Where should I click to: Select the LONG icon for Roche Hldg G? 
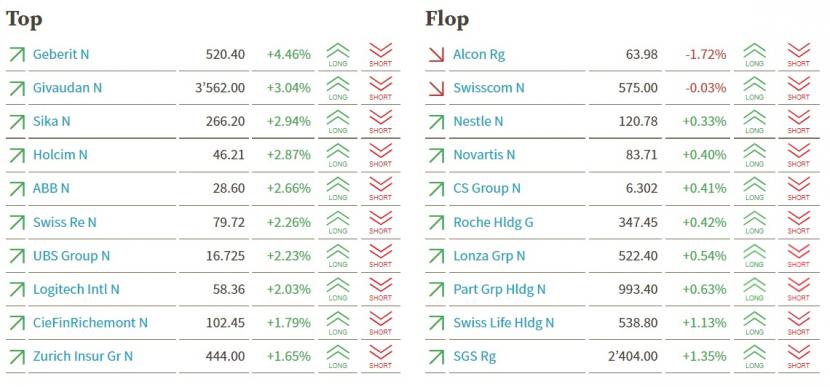[754, 222]
